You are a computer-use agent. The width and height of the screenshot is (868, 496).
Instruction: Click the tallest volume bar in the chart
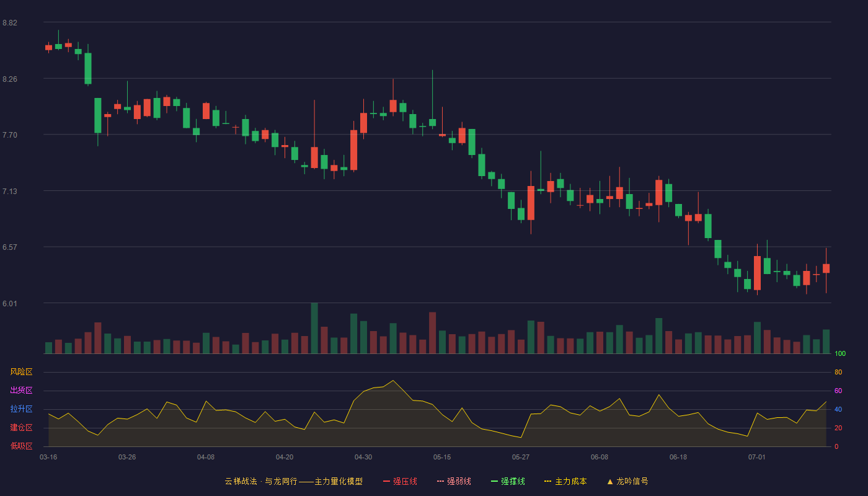[x=314, y=328]
